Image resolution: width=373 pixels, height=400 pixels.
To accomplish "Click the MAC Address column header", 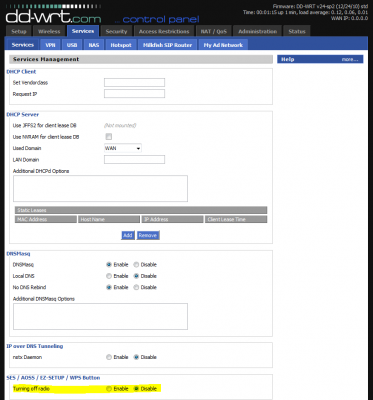I will click(x=46, y=219).
